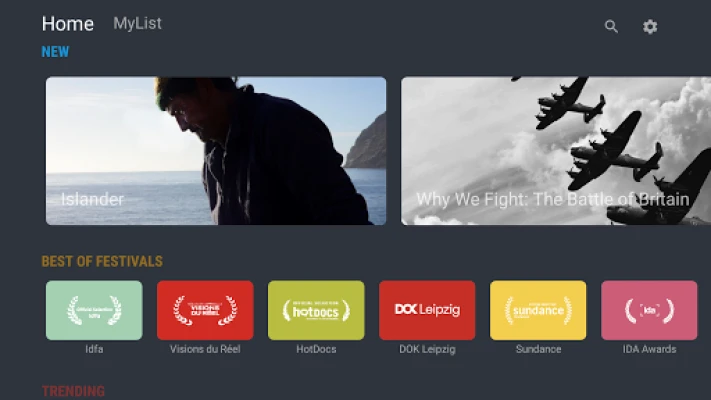Open the DOK Leipzig festival tile
Image resolution: width=711 pixels, height=400 pixels.
[427, 310]
